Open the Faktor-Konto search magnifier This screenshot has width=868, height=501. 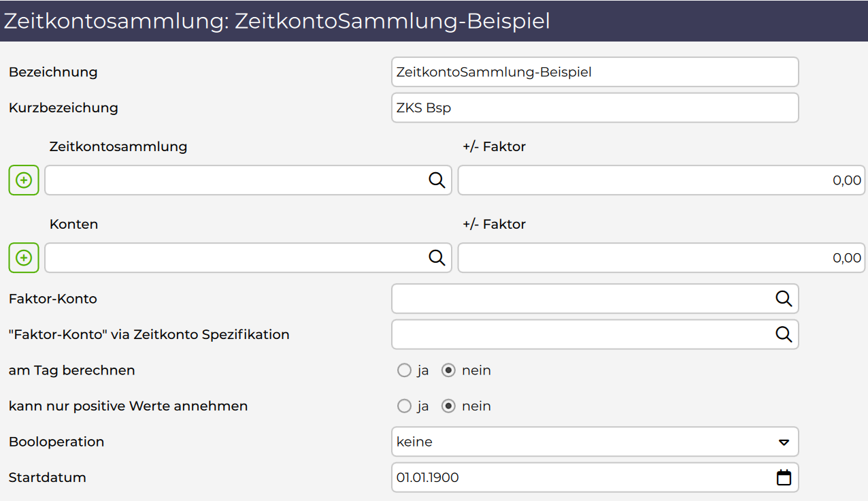point(784,299)
